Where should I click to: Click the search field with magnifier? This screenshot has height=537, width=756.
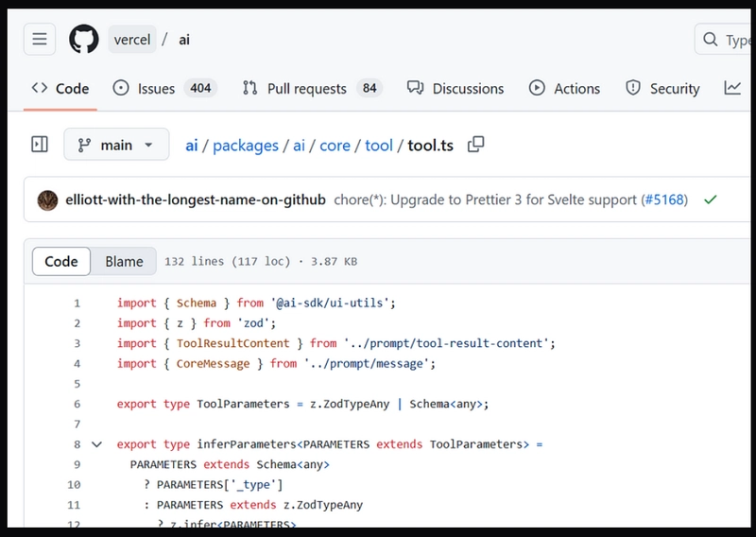(725, 39)
